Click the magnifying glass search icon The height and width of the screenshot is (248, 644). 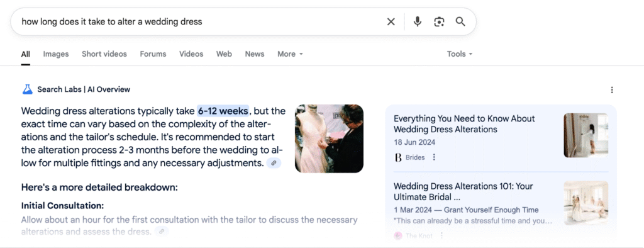coord(460,21)
